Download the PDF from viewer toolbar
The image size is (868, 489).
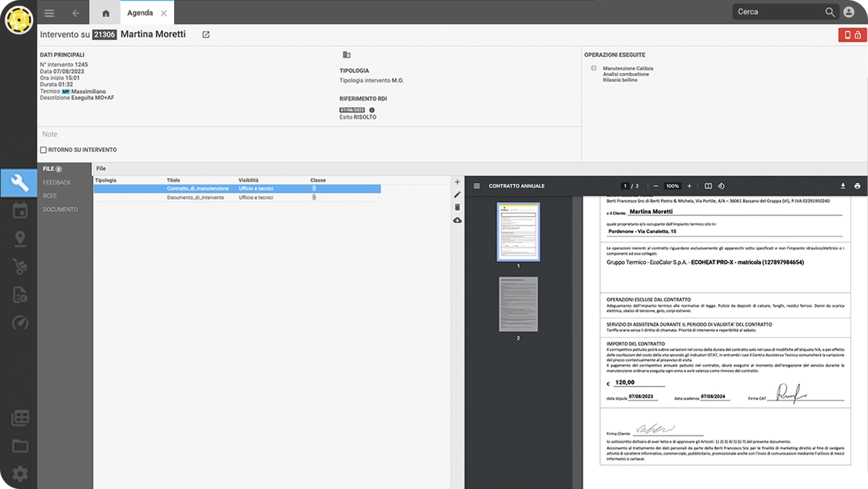point(842,186)
